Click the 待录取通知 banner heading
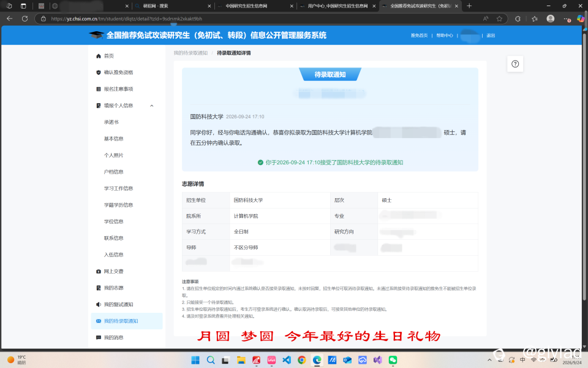Viewport: 588px width, 368px height. pyautogui.click(x=330, y=74)
